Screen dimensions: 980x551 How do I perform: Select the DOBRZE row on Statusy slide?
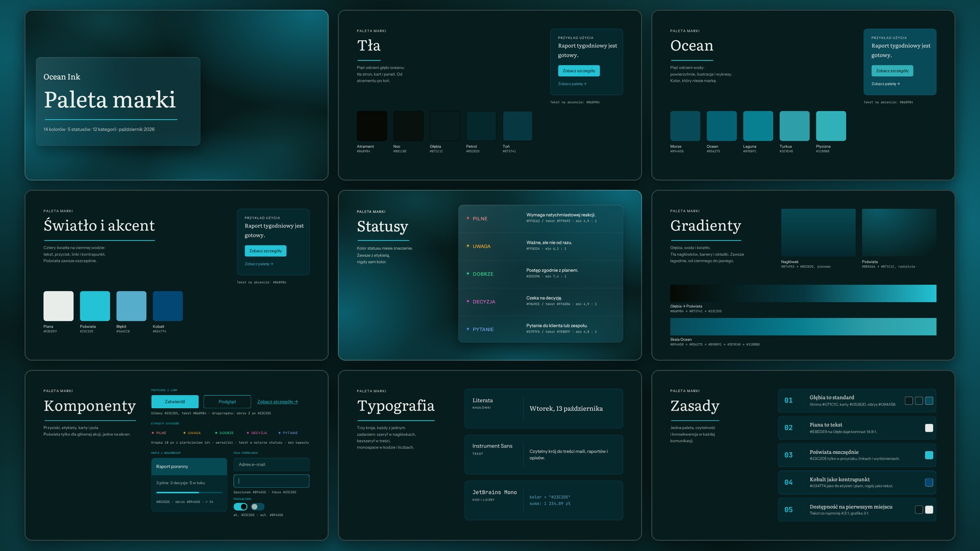[x=541, y=274]
